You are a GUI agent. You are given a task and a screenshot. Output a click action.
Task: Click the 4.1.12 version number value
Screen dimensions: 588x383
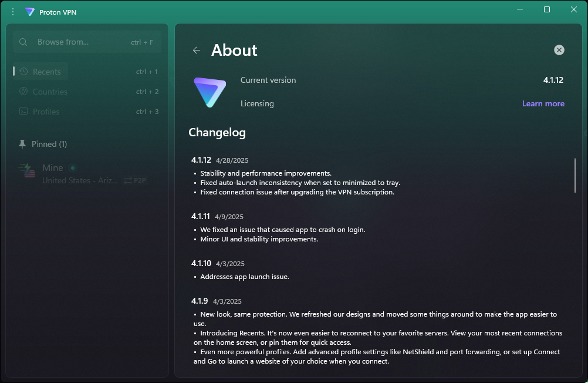(x=553, y=80)
